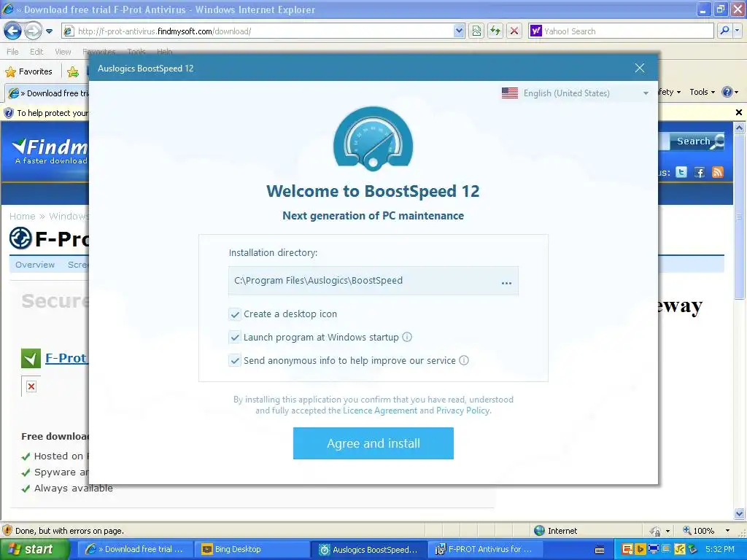Click the Twitter icon on FindMySoft

[x=681, y=172]
